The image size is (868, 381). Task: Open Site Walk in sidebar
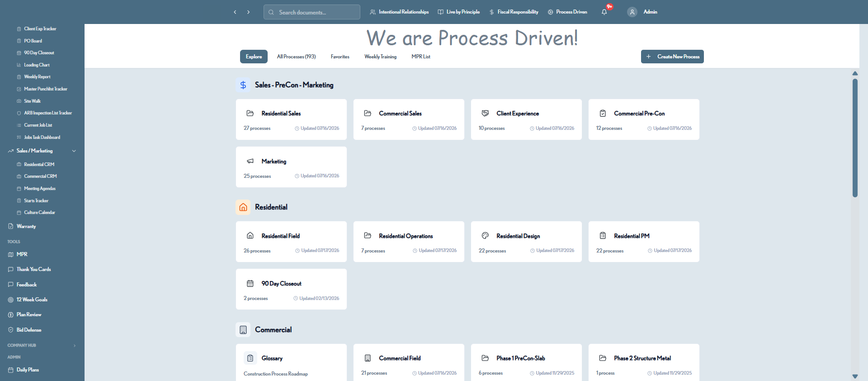[32, 101]
